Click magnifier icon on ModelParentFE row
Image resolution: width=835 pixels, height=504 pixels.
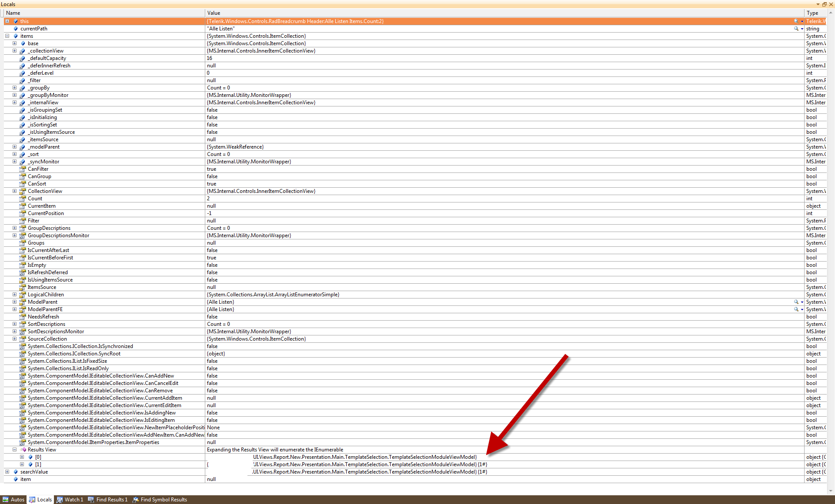pos(796,309)
